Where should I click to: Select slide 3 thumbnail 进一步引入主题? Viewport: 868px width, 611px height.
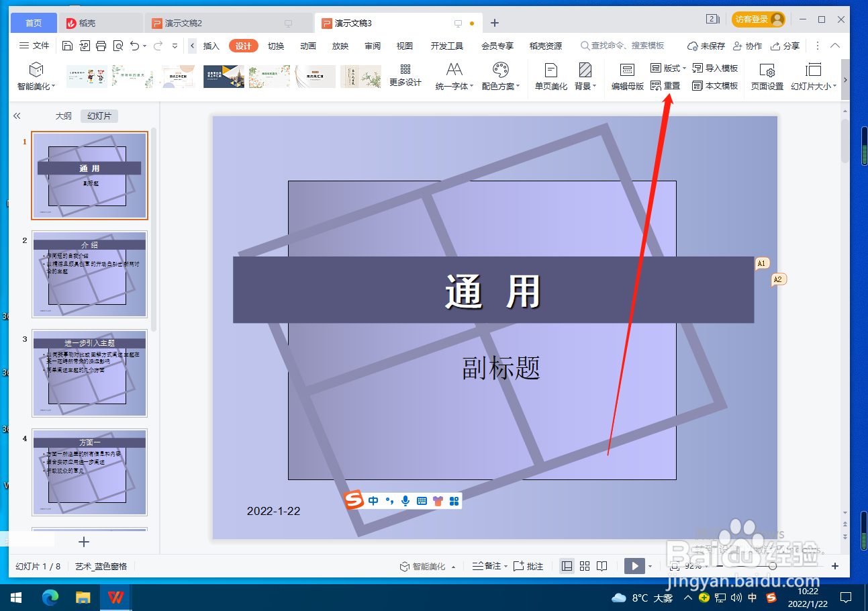[89, 373]
